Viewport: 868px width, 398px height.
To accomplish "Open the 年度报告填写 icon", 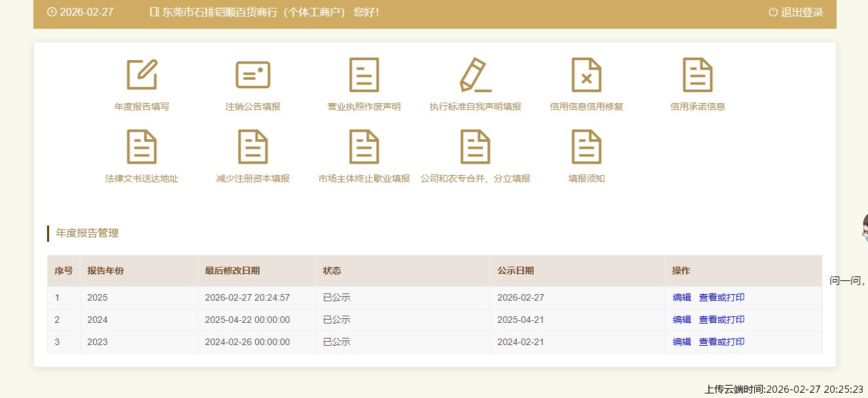I will click(x=142, y=75).
